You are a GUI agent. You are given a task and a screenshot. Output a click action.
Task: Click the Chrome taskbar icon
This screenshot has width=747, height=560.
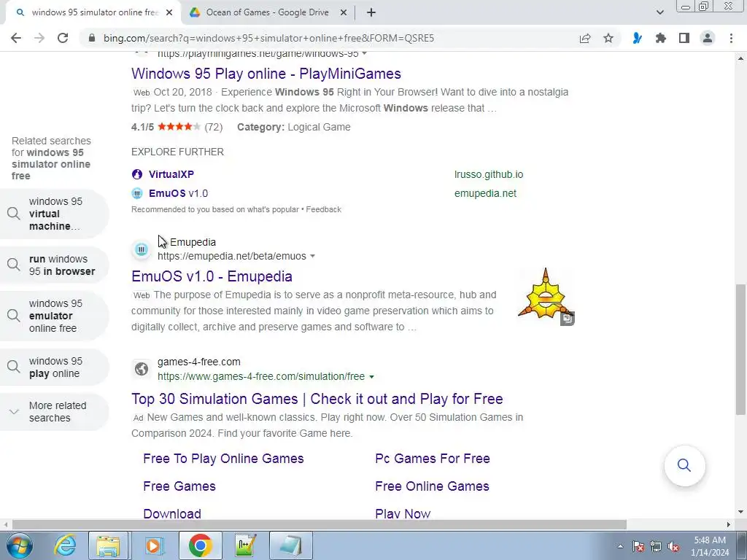[200, 545]
